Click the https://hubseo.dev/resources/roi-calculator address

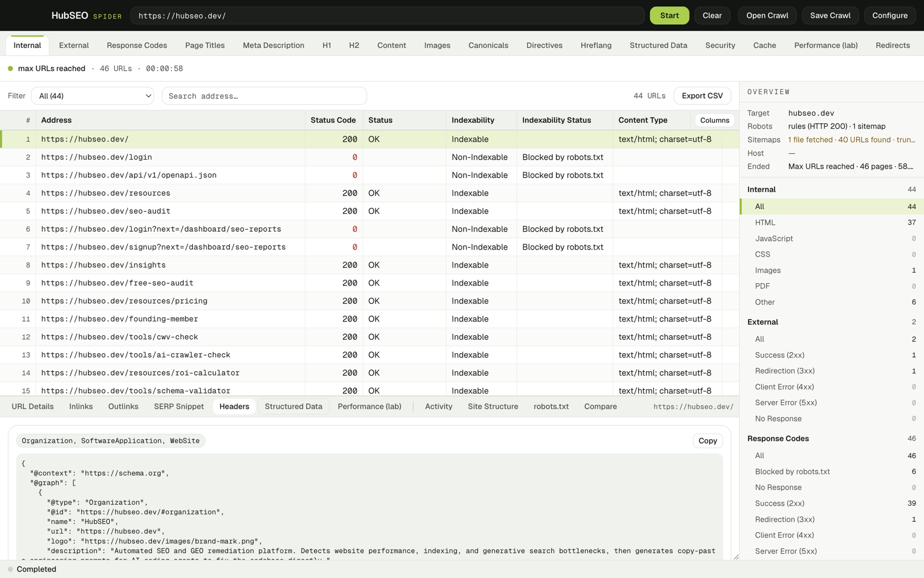140,373
